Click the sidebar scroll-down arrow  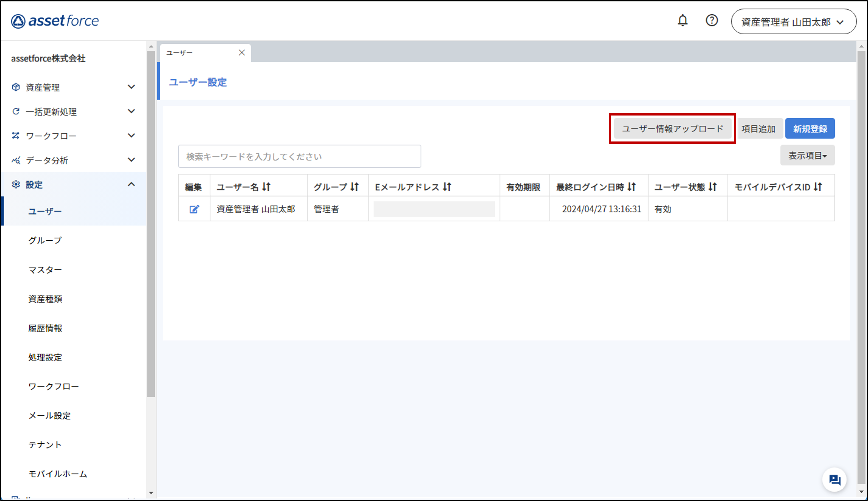point(151,493)
